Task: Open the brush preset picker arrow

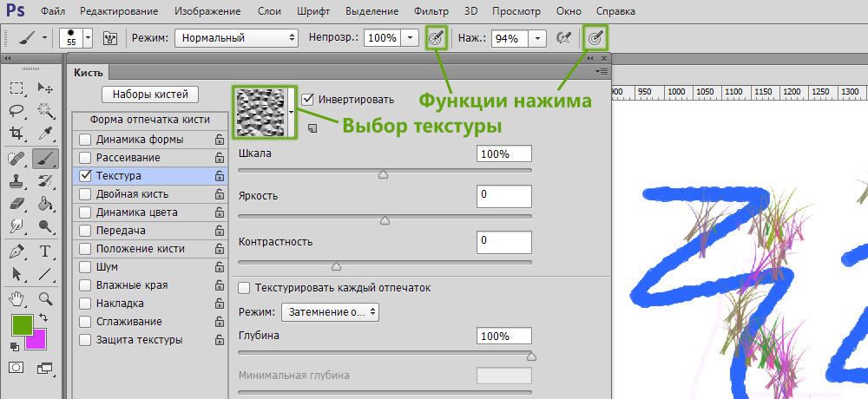Action: click(89, 38)
